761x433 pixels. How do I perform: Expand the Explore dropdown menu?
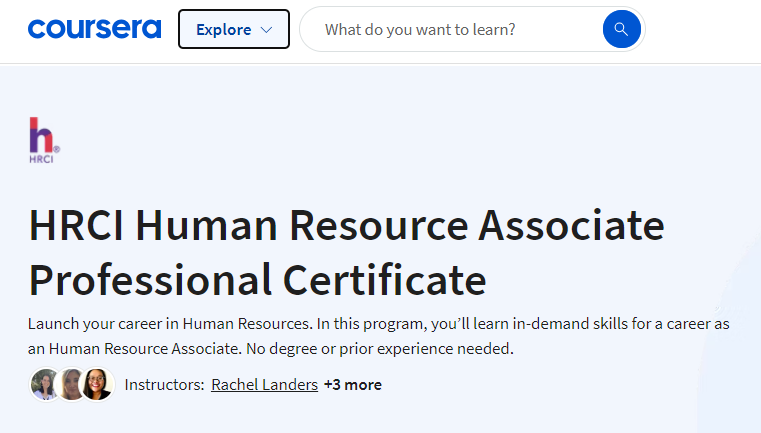tap(234, 29)
